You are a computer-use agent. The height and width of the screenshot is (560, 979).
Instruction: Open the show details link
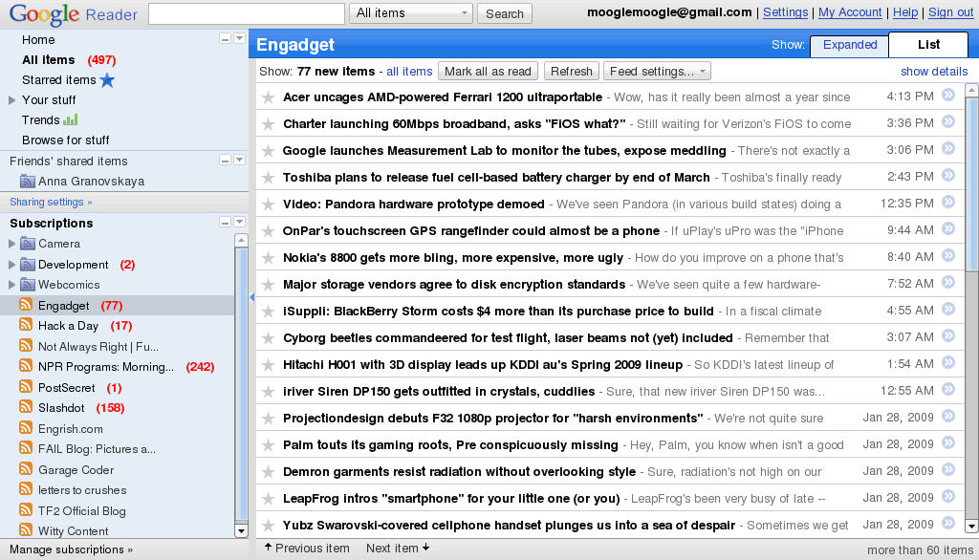933,71
